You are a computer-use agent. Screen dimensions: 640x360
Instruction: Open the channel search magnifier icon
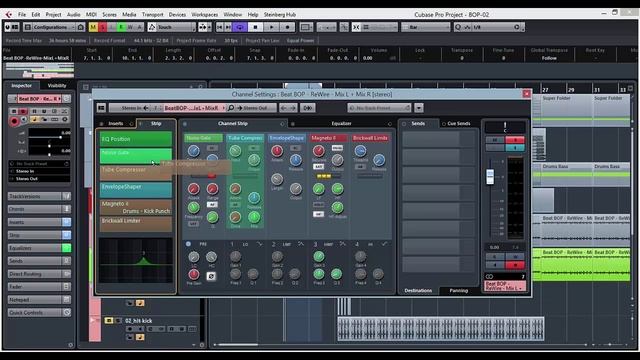[231, 108]
